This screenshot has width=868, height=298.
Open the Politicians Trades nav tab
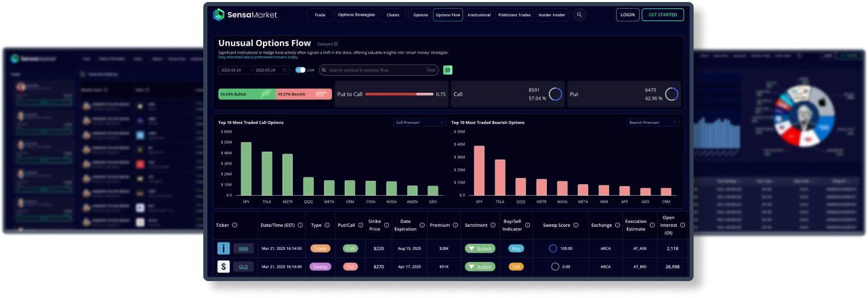514,14
